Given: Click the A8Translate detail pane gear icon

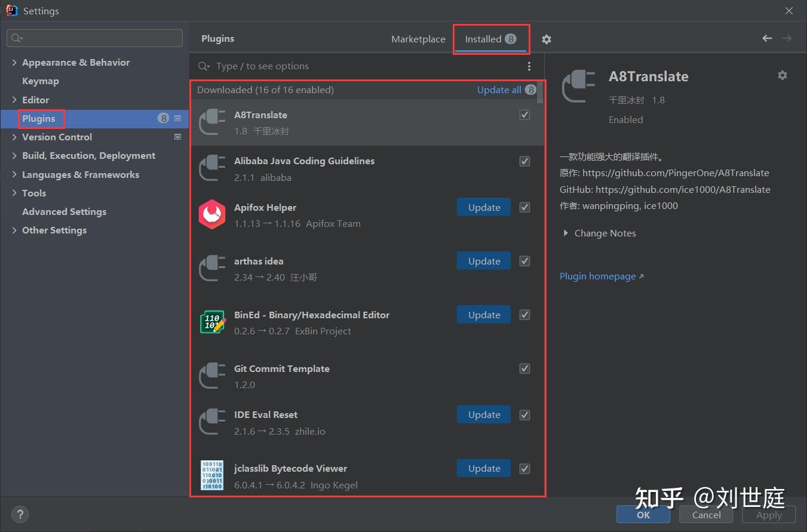Looking at the screenshot, I should point(782,75).
